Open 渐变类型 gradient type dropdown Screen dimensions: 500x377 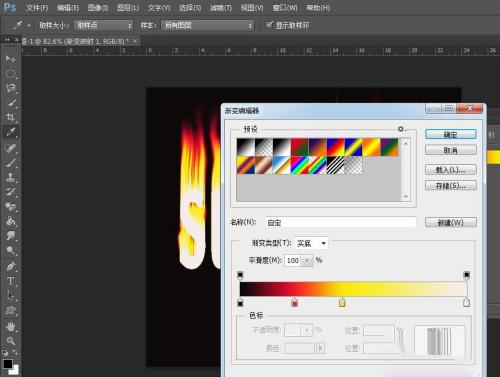pyautogui.click(x=311, y=243)
